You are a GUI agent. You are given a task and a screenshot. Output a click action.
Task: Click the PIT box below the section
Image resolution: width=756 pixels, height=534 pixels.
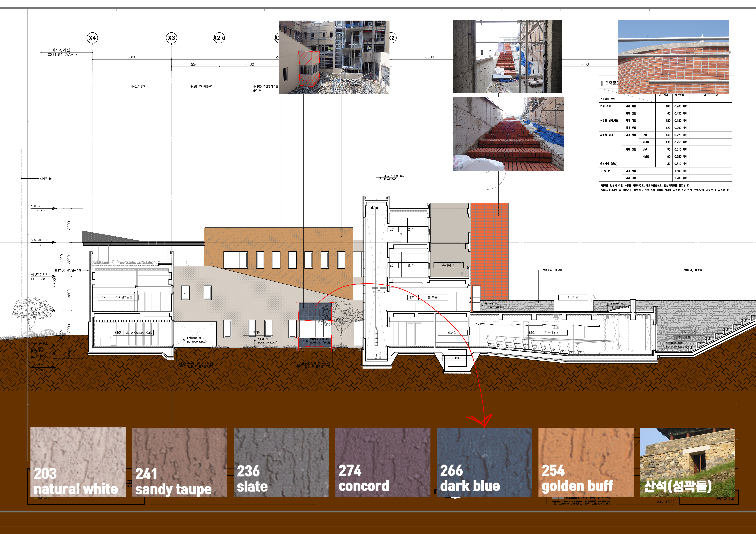(x=457, y=358)
